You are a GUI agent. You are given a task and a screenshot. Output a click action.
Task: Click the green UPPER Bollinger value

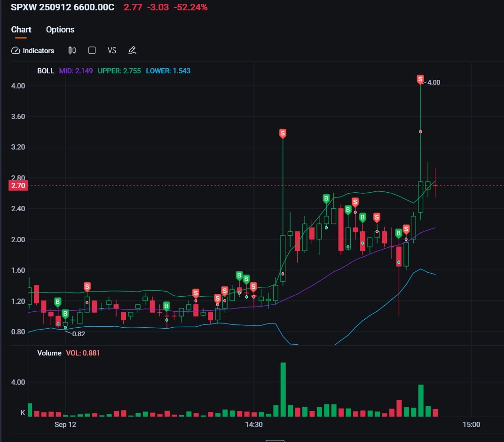click(x=119, y=71)
